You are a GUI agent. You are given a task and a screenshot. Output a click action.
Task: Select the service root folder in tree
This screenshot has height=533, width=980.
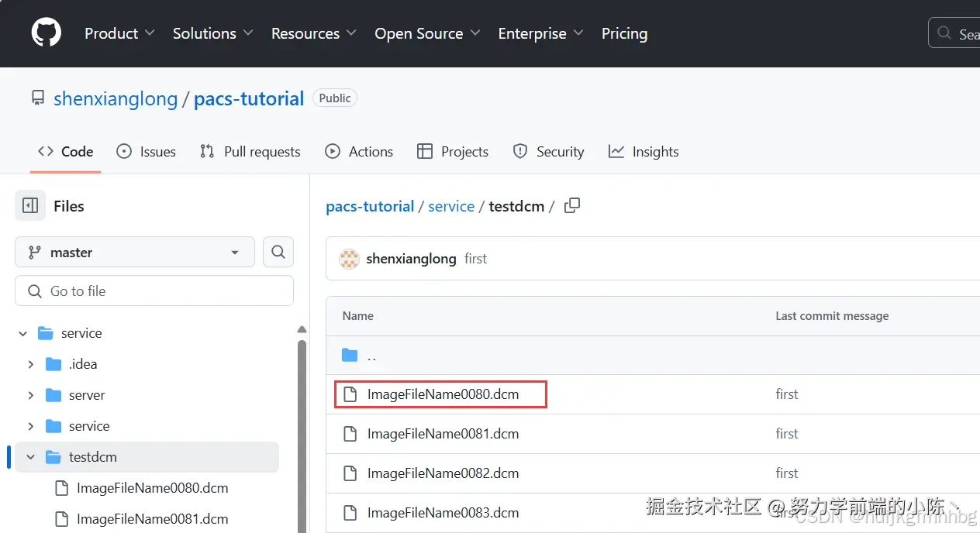81,333
